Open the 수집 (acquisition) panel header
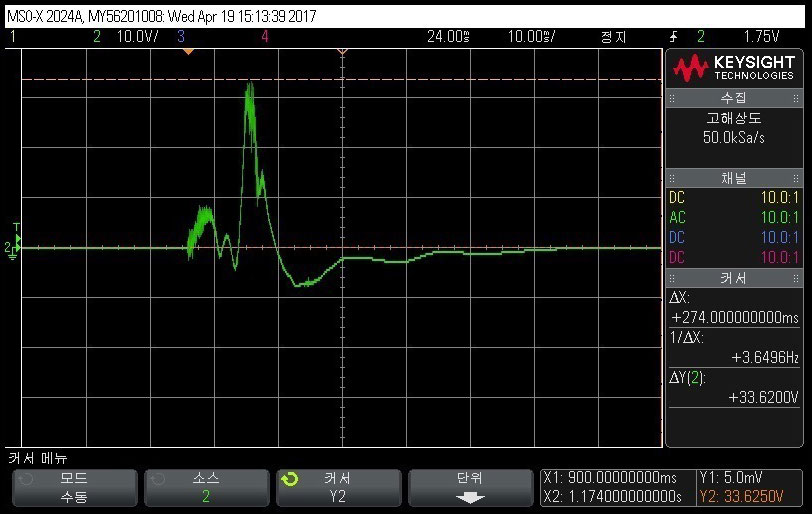 734,98
